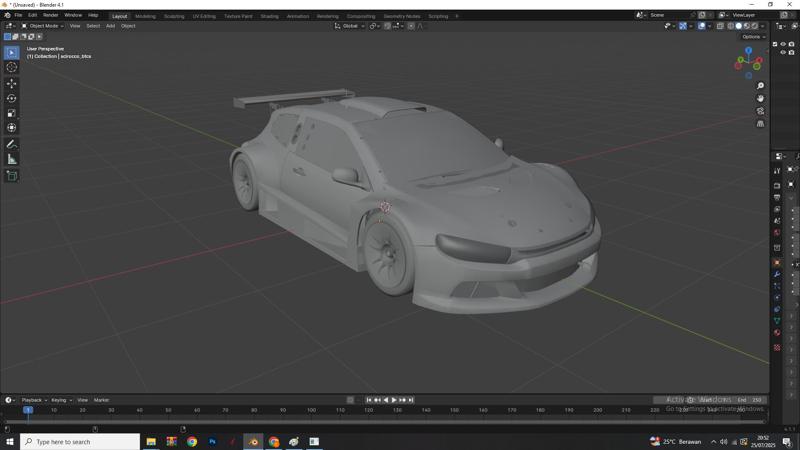
Task: Click the Windows search box
Action: (x=80, y=441)
